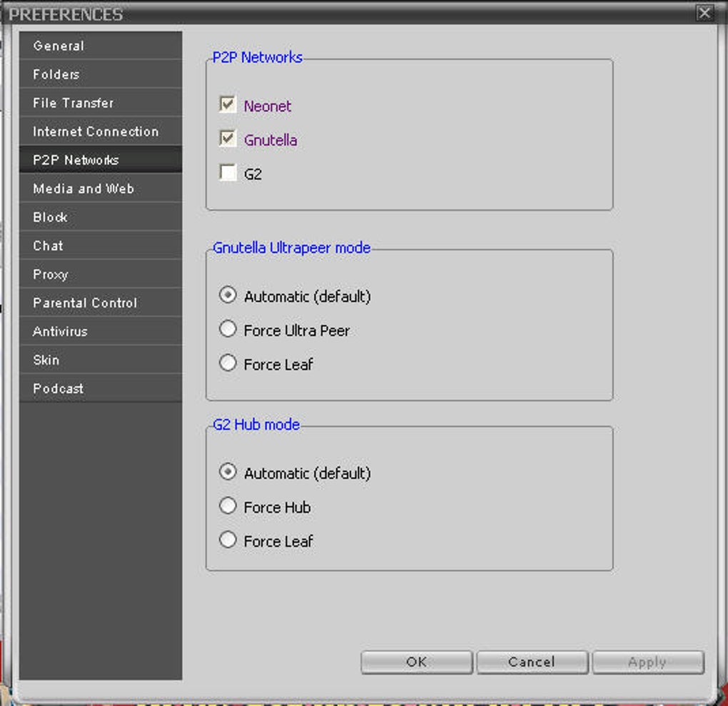The image size is (728, 706).
Task: Open the General preferences section
Action: pos(101,46)
